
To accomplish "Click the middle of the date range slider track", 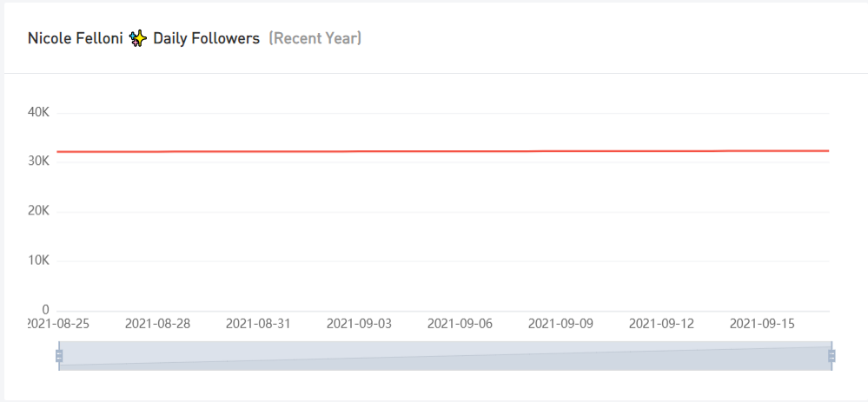I will (x=445, y=356).
